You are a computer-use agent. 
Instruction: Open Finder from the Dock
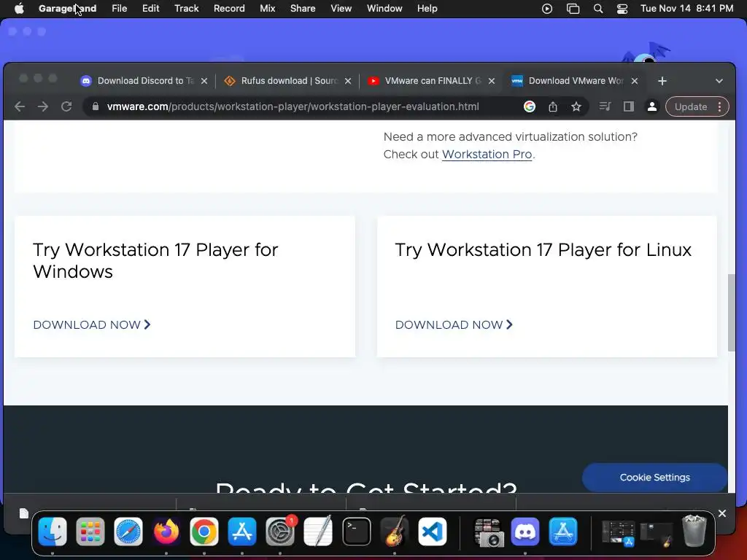(x=53, y=532)
